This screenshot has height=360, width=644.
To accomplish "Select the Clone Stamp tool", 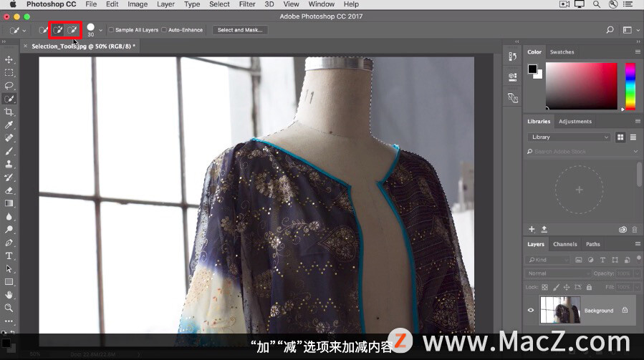I will pyautogui.click(x=9, y=164).
